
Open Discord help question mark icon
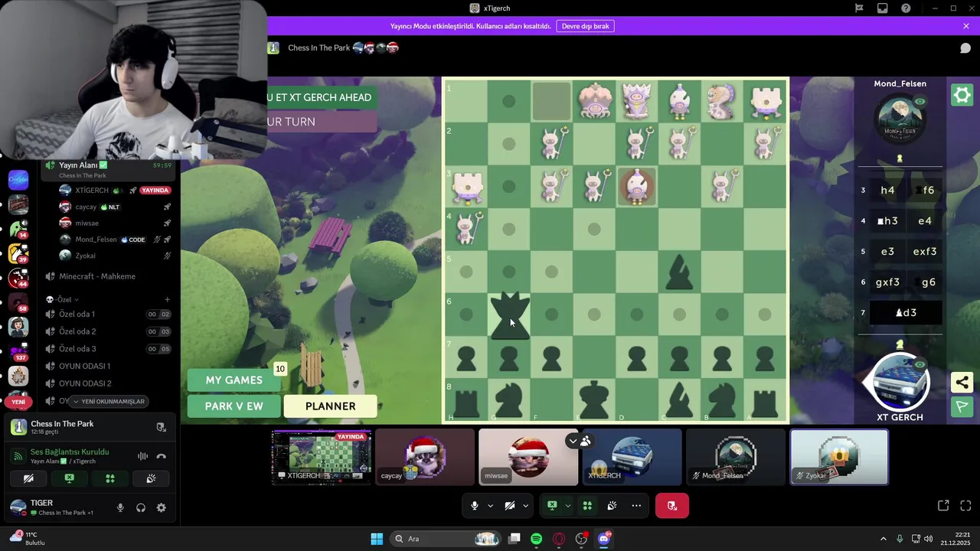(906, 8)
